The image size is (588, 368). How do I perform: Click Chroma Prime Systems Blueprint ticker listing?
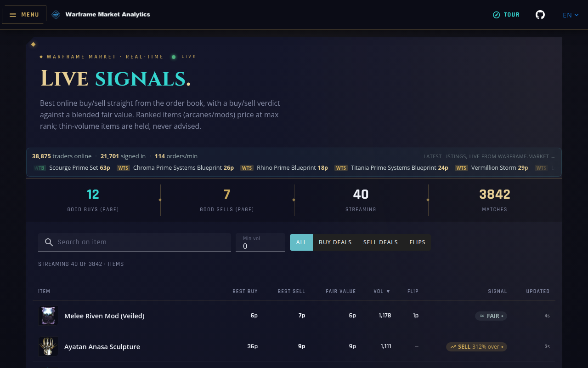pos(175,168)
